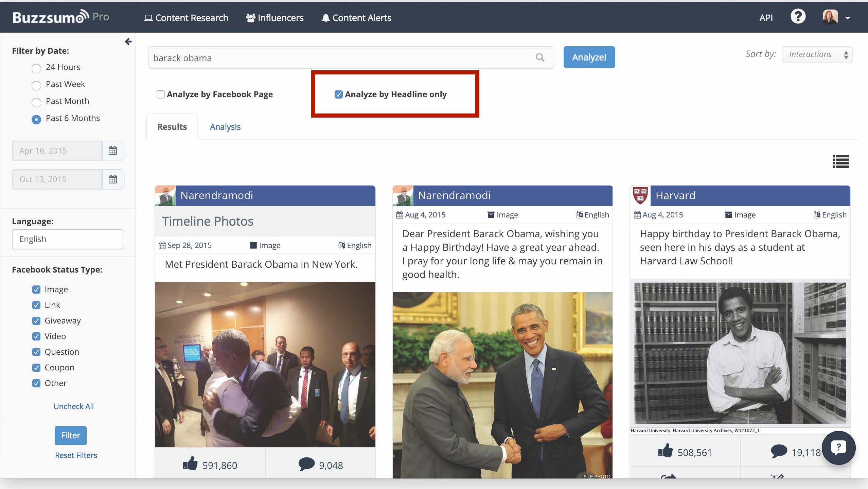The width and height of the screenshot is (868, 489).
Task: Open the start date calendar picker
Action: tap(113, 151)
